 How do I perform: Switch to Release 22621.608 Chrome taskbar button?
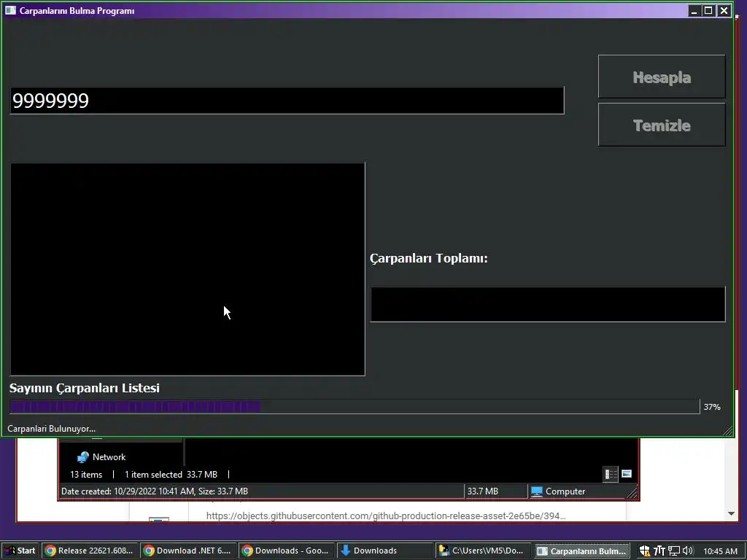pos(90,551)
